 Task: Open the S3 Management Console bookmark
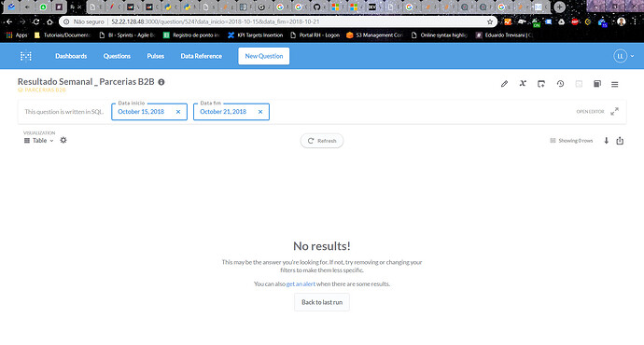375,35
